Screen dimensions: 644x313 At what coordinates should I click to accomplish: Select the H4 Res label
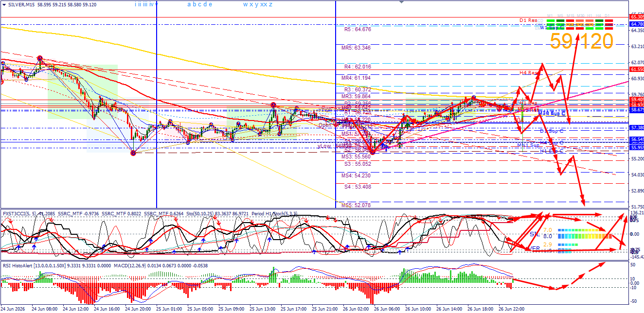(x=529, y=73)
